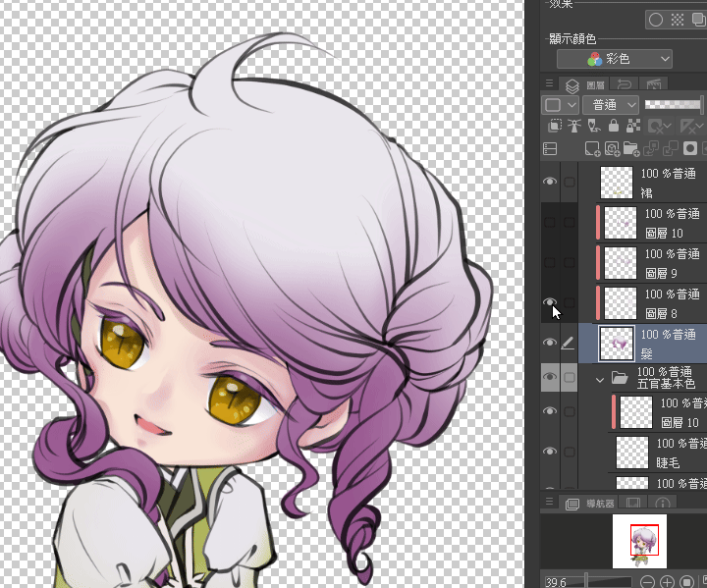Viewport: 707px width, 588px height.
Task: Create a new layer folder
Action: click(x=631, y=149)
